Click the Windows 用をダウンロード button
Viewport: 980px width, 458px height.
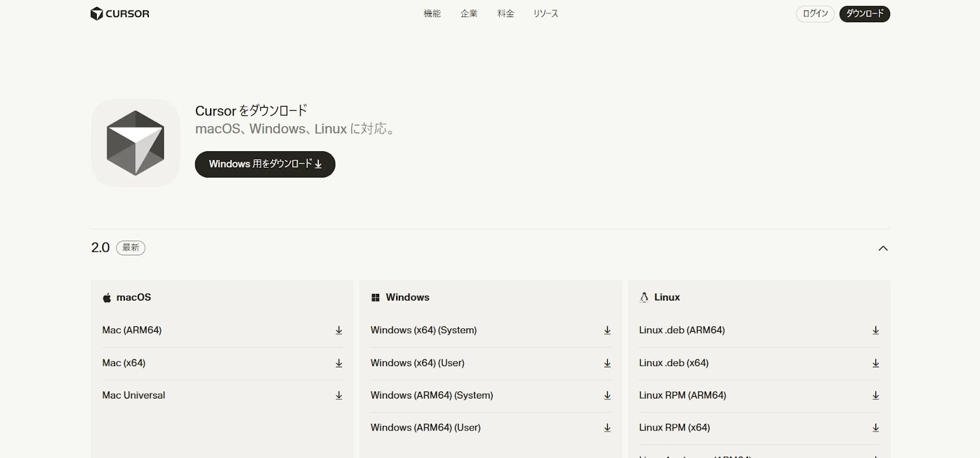265,164
